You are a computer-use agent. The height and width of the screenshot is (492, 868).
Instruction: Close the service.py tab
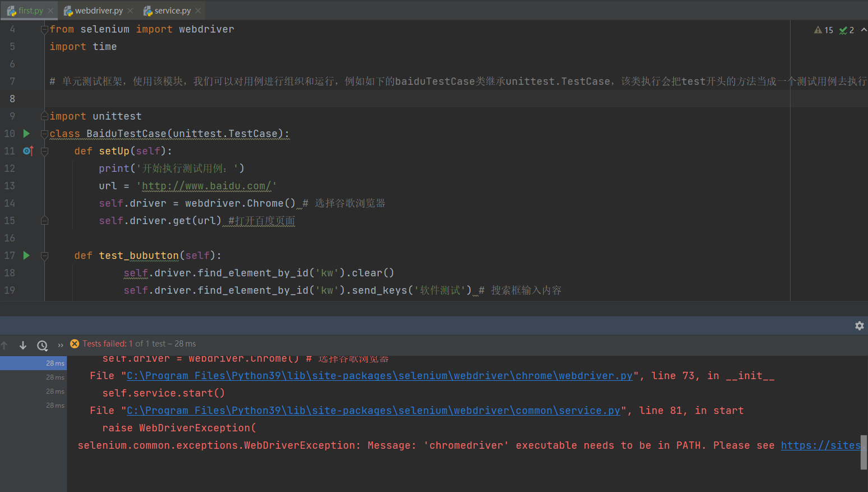pos(198,11)
